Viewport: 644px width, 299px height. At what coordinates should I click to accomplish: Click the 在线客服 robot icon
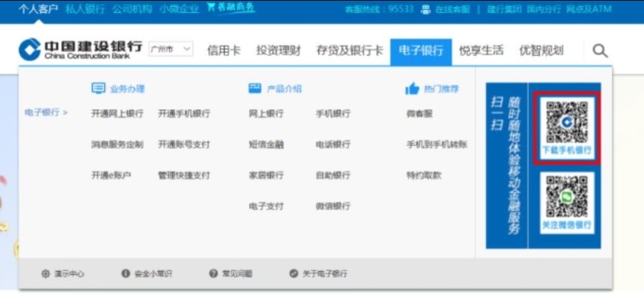point(426,10)
